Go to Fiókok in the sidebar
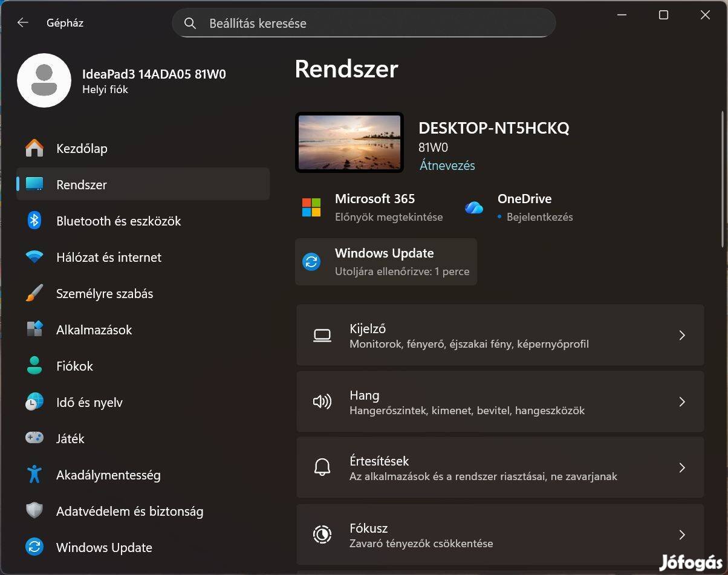The width and height of the screenshot is (728, 575). 74,366
